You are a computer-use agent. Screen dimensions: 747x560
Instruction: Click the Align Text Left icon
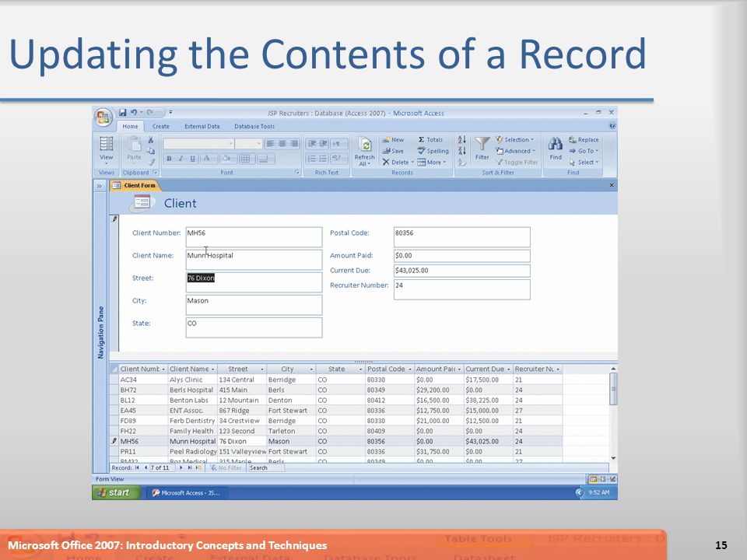(270, 143)
